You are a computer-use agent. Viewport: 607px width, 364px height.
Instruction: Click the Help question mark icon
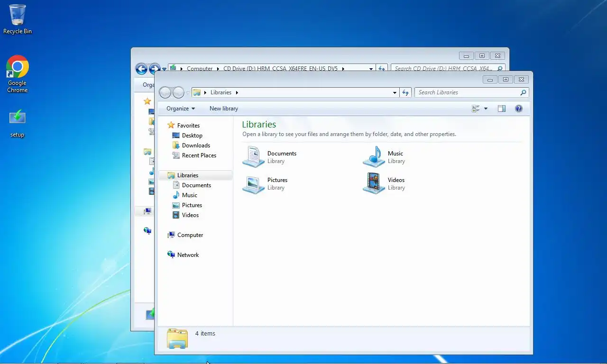pos(519,109)
